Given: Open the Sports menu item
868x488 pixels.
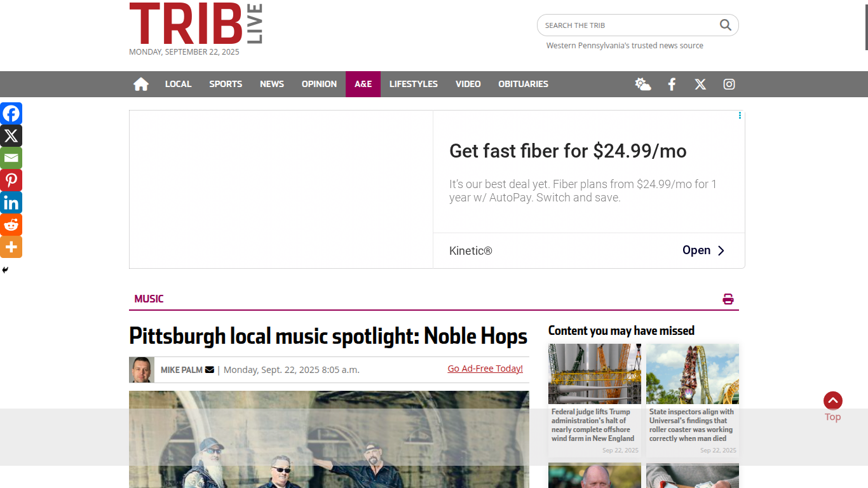Looking at the screenshot, I should [x=226, y=84].
